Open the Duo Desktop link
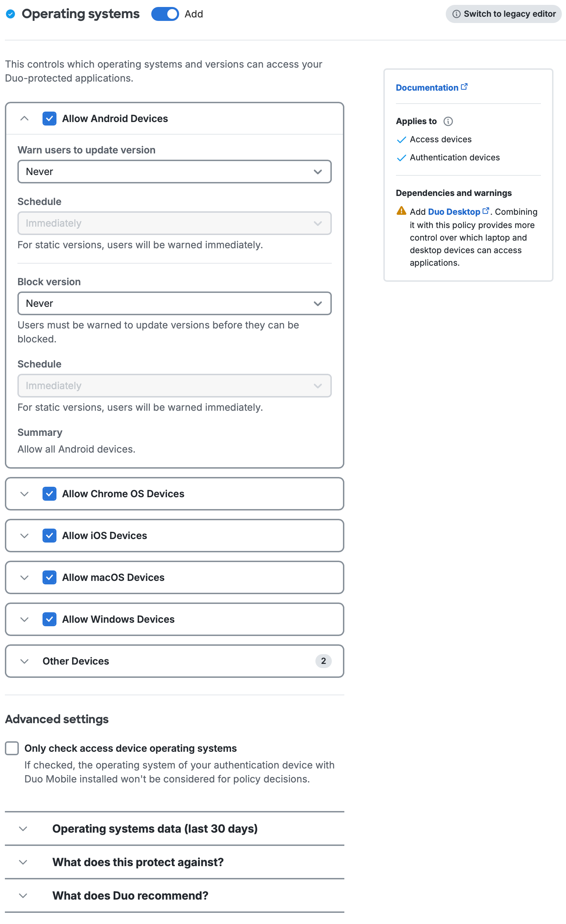This screenshot has width=566, height=924. [453, 212]
